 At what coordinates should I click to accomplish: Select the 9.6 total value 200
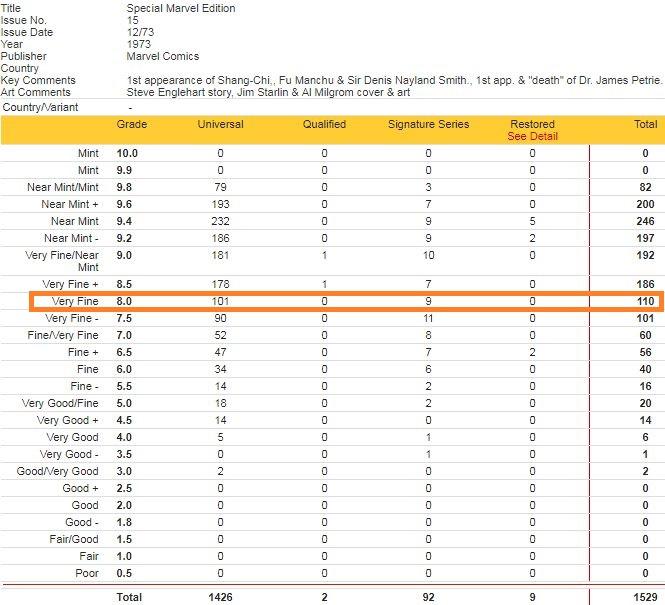click(645, 204)
